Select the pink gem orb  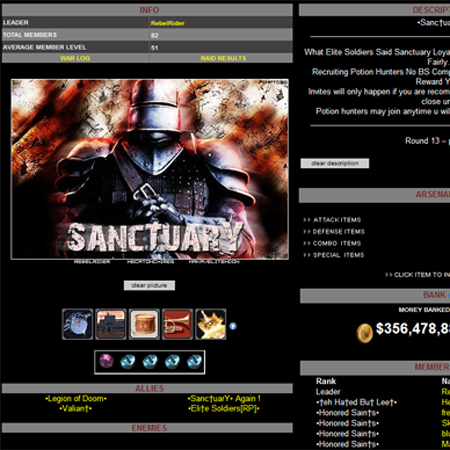point(106,361)
